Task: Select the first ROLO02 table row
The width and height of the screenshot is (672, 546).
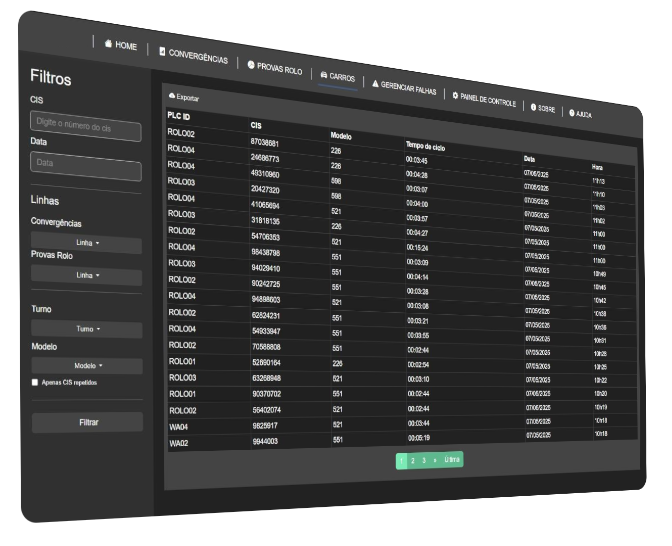Action: tap(181, 133)
